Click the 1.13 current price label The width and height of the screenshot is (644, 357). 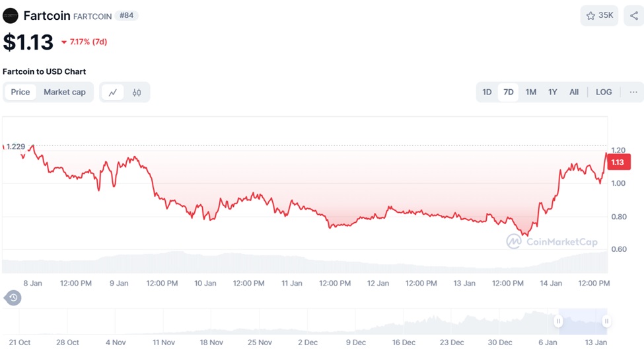coord(618,162)
